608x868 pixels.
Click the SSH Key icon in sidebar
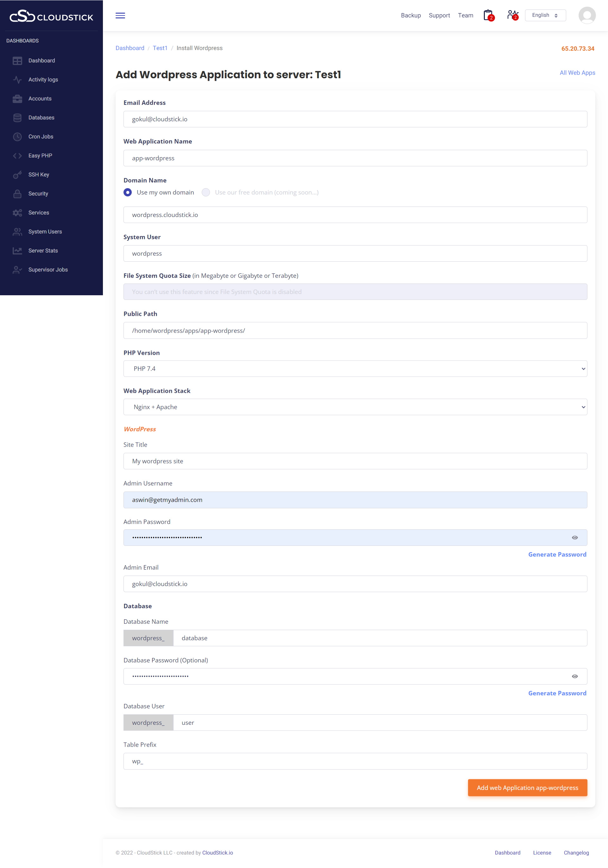coord(17,175)
